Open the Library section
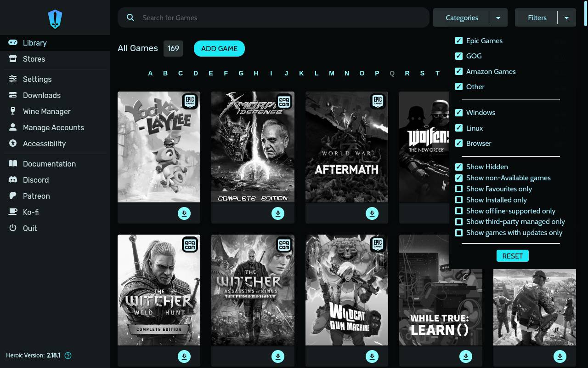The width and height of the screenshot is (588, 368). (x=55, y=43)
